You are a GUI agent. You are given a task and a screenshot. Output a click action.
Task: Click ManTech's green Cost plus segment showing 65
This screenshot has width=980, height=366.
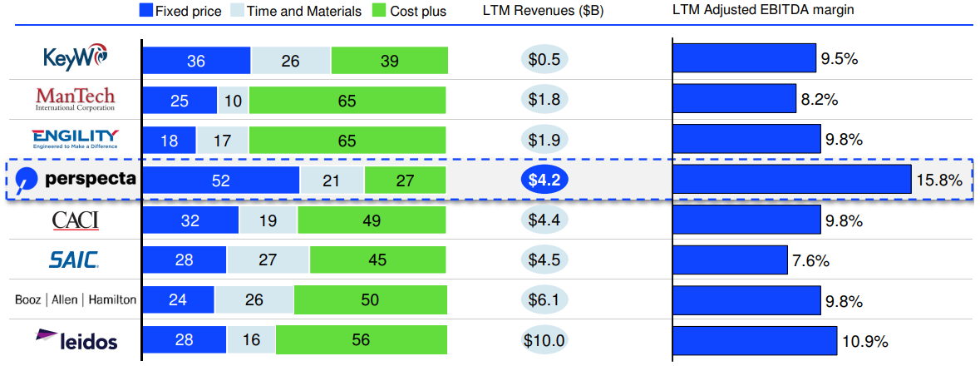(347, 100)
